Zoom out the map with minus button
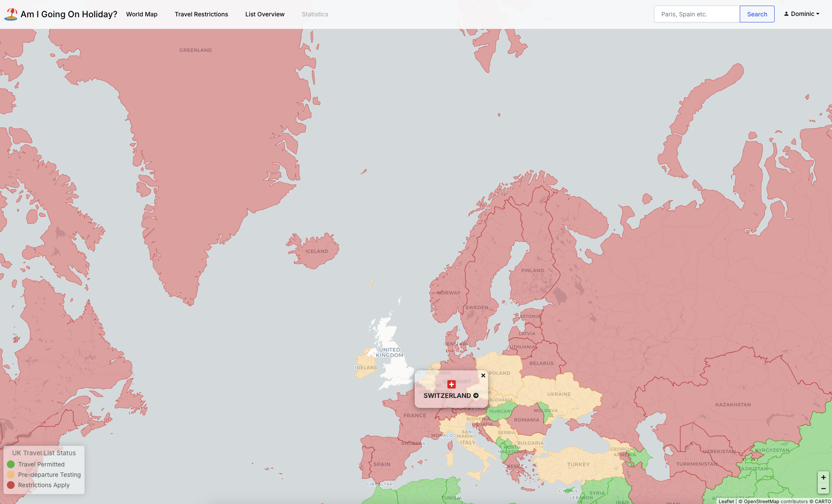 tap(823, 488)
